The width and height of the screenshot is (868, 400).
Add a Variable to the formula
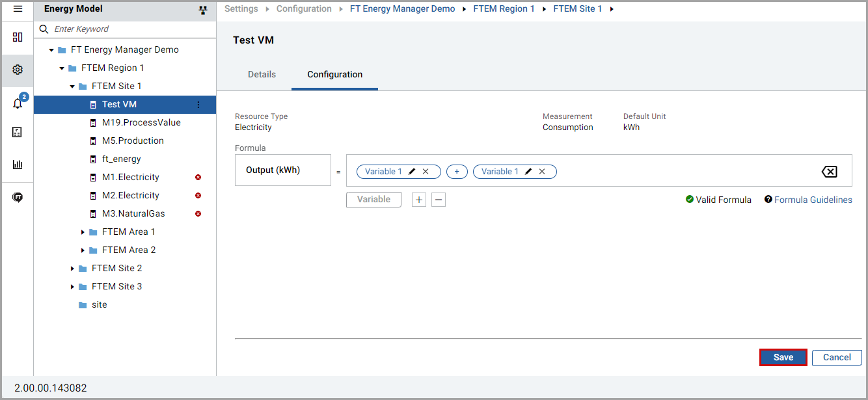pos(373,200)
